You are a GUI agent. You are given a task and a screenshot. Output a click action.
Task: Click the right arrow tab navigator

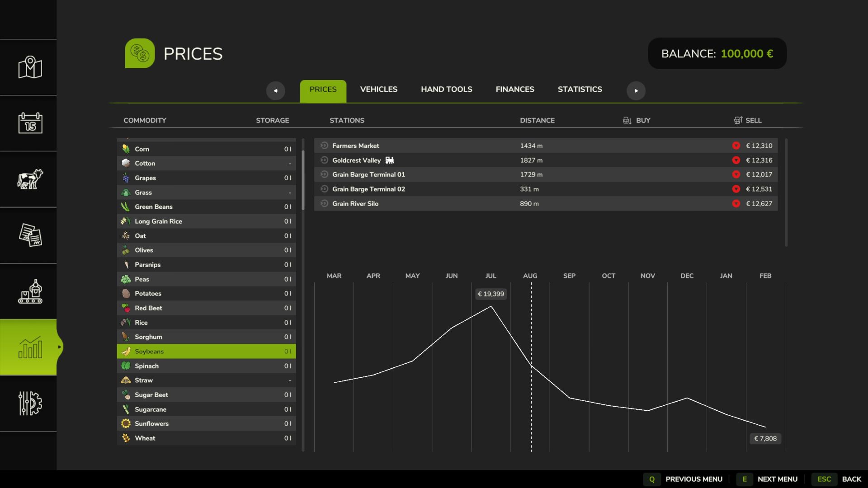(x=636, y=90)
